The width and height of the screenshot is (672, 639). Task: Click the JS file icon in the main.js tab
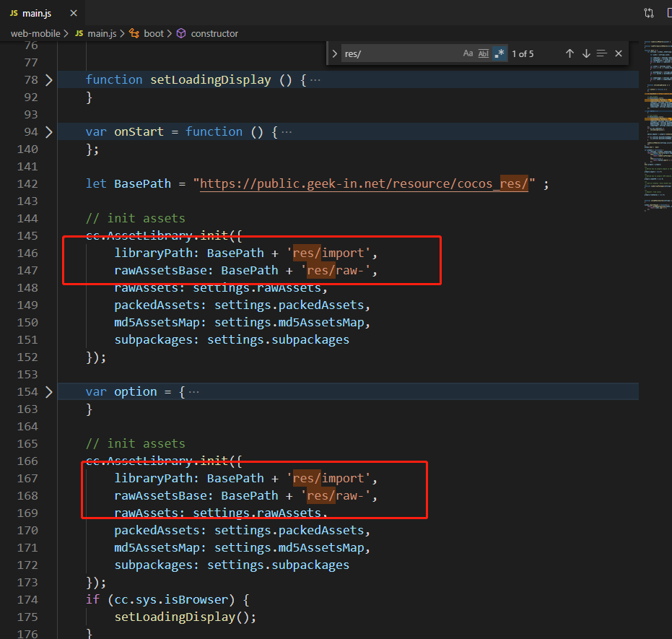coord(14,13)
